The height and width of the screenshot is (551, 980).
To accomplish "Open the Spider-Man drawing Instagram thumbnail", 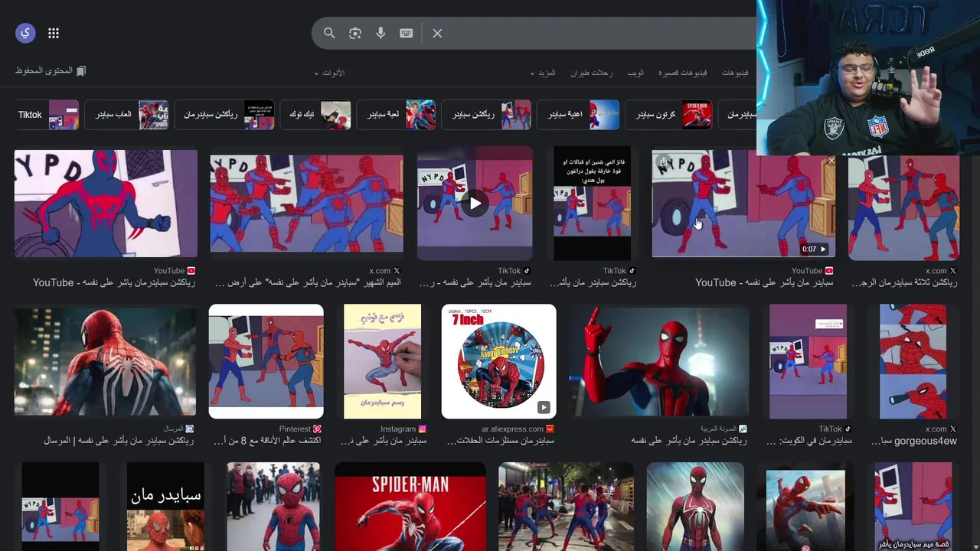I will pos(382,362).
